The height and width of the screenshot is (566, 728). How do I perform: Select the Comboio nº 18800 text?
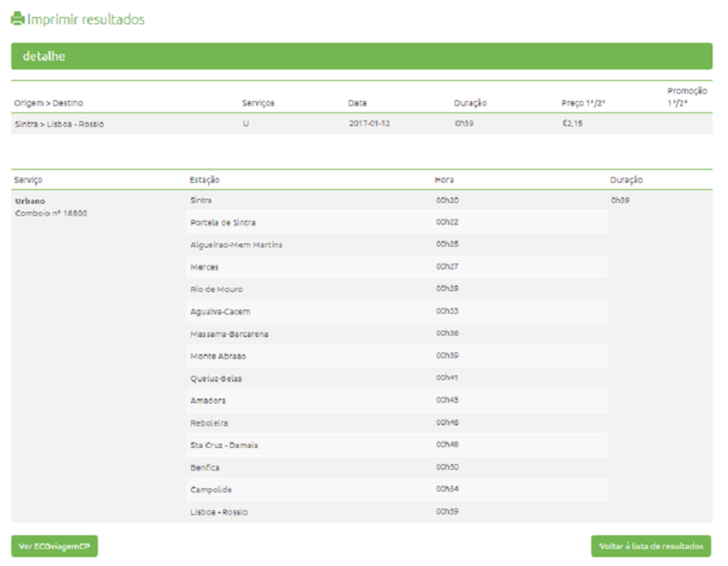pos(51,214)
